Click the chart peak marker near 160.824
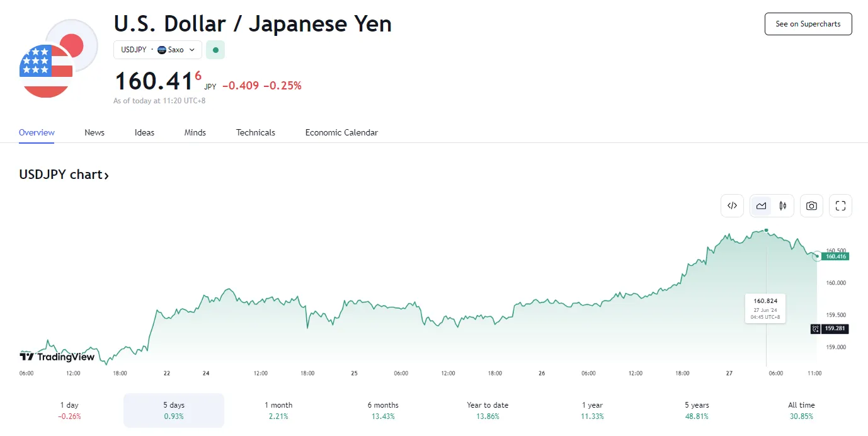The image size is (868, 436). (766, 230)
